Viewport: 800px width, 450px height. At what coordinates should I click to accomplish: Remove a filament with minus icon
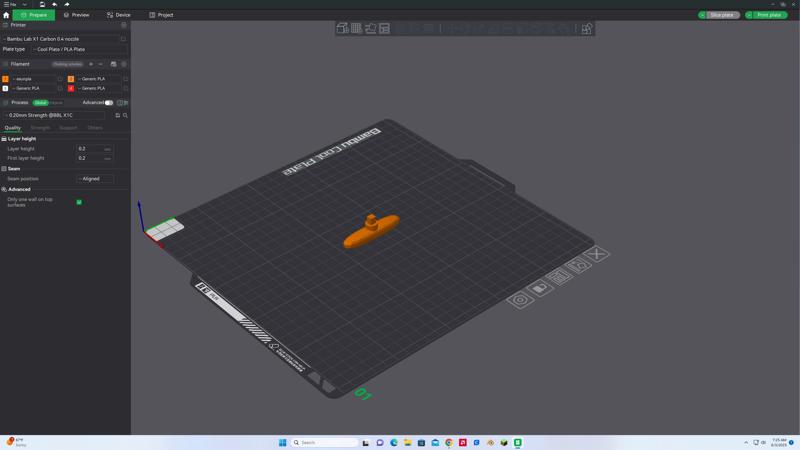tap(101, 64)
